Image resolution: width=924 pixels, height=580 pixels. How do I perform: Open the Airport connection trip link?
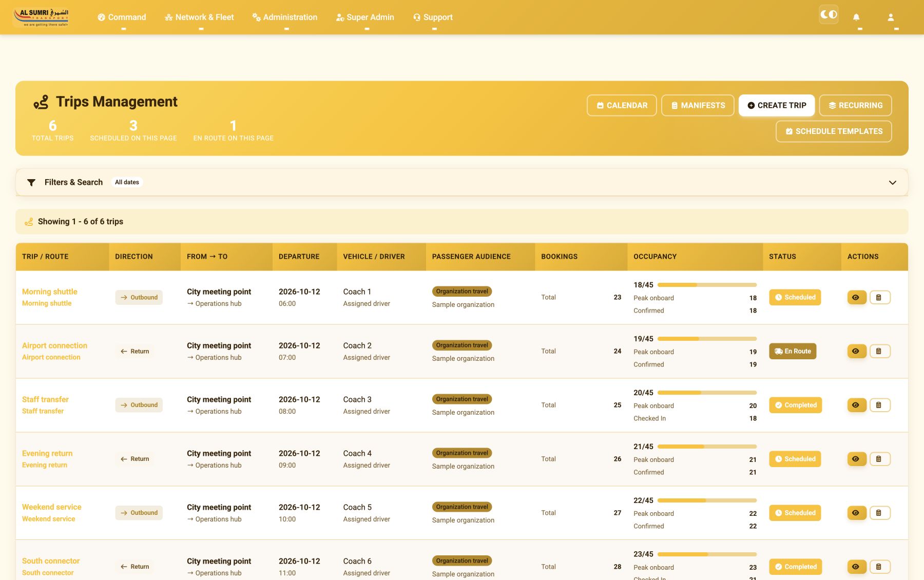pyautogui.click(x=54, y=345)
